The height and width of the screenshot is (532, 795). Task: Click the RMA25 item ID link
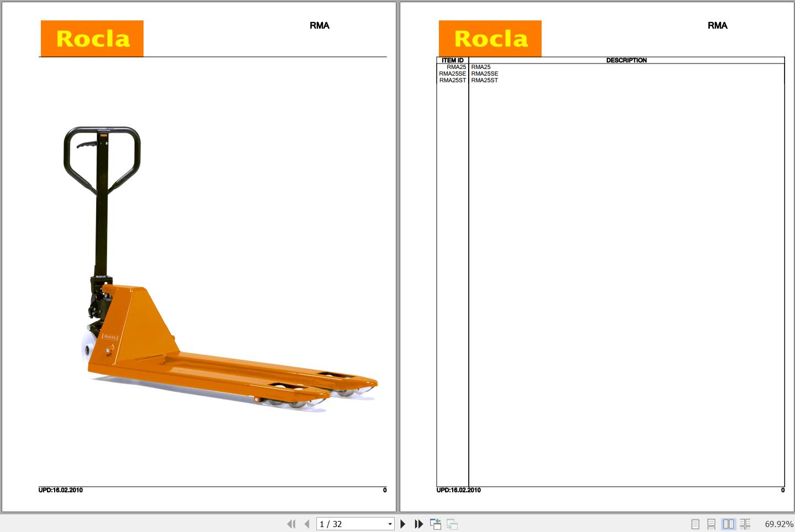tap(457, 66)
